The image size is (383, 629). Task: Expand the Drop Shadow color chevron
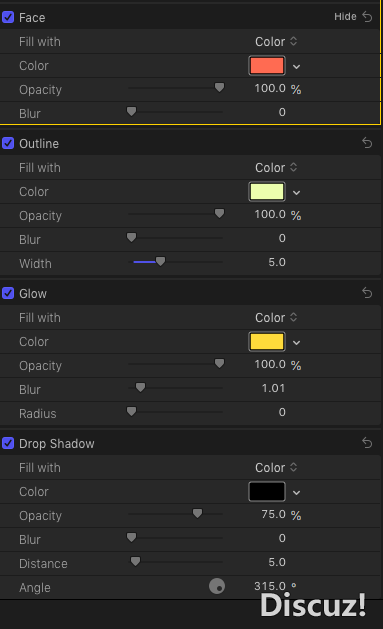tap(296, 493)
